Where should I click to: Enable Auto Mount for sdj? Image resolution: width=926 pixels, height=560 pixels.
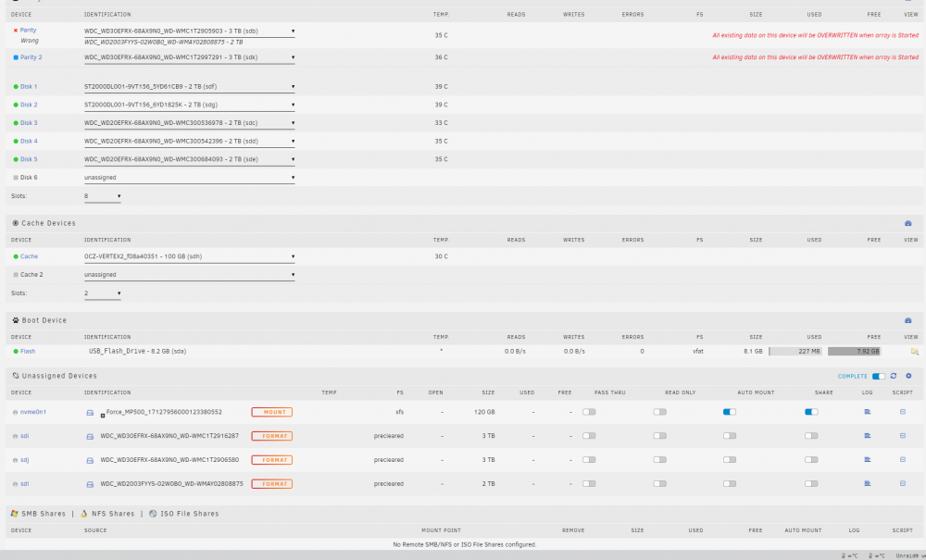pyautogui.click(x=730, y=460)
